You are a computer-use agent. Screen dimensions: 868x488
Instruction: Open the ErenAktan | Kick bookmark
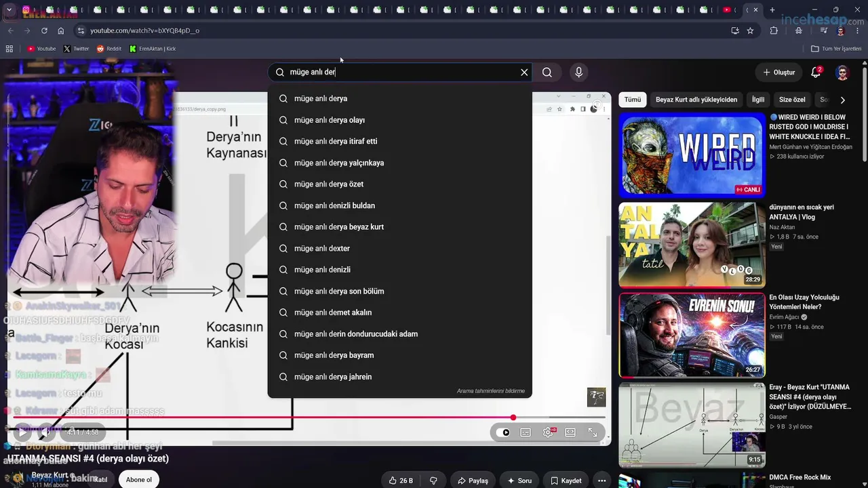pyautogui.click(x=153, y=49)
